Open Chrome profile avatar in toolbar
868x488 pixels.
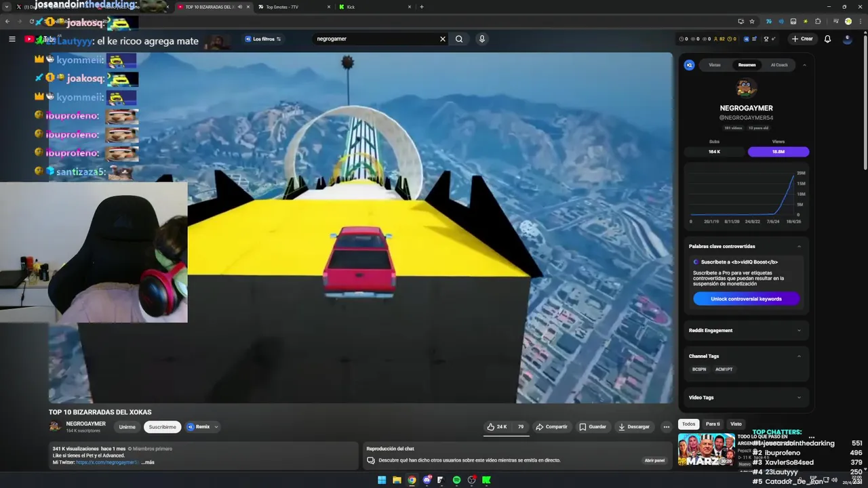[x=848, y=21]
